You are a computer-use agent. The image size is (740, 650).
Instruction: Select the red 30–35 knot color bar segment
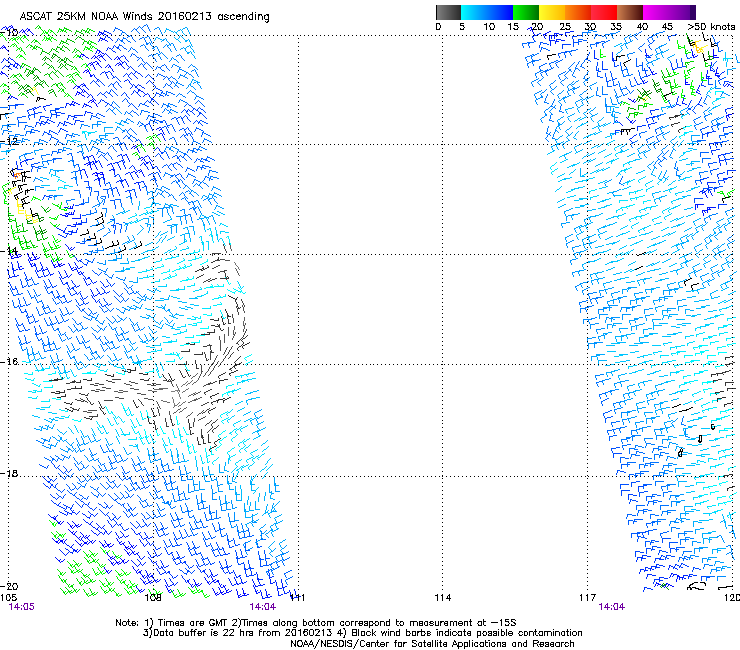[604, 12]
